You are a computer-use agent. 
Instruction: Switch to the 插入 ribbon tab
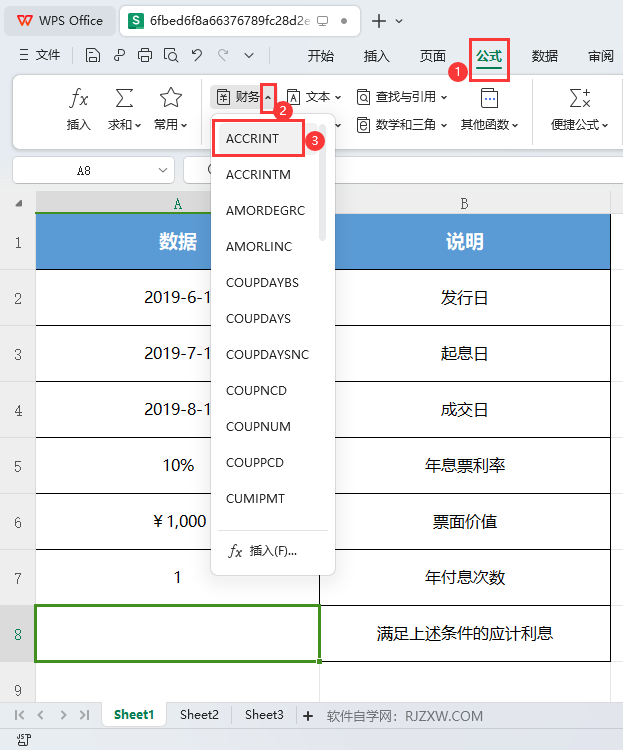(377, 56)
